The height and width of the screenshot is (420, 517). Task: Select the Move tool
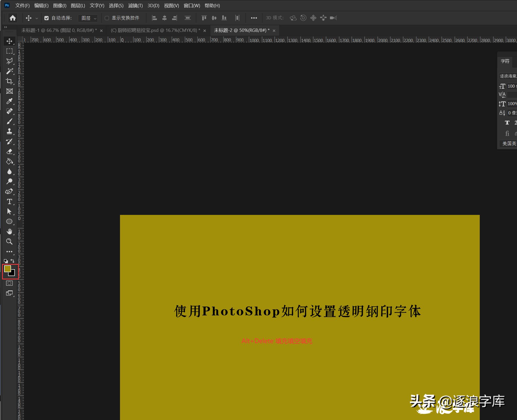(x=10, y=41)
